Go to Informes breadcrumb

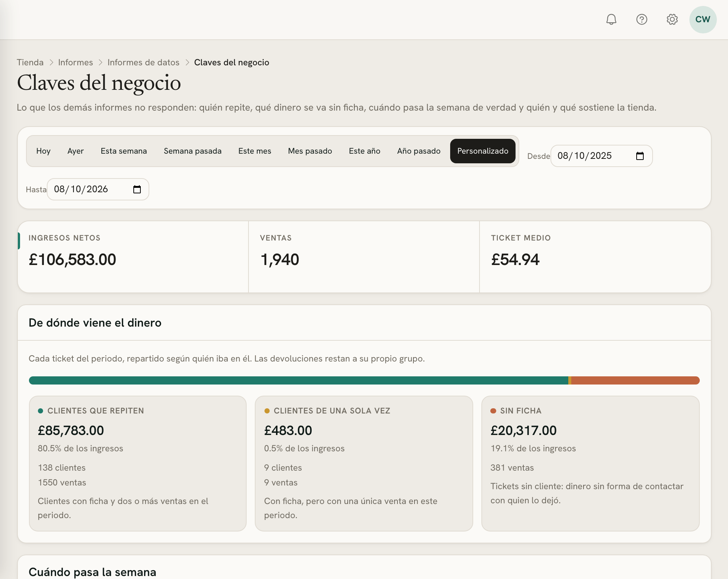tap(75, 62)
